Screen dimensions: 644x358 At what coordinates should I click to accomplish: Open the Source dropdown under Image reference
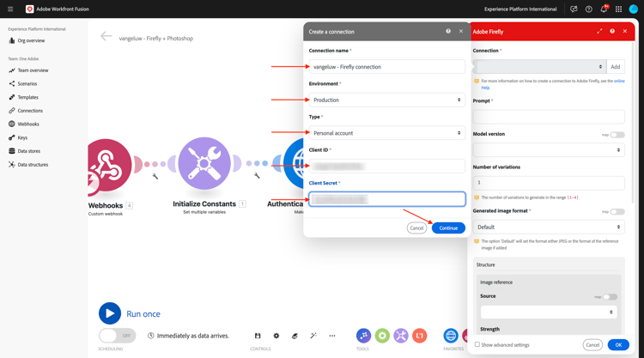[x=549, y=312]
